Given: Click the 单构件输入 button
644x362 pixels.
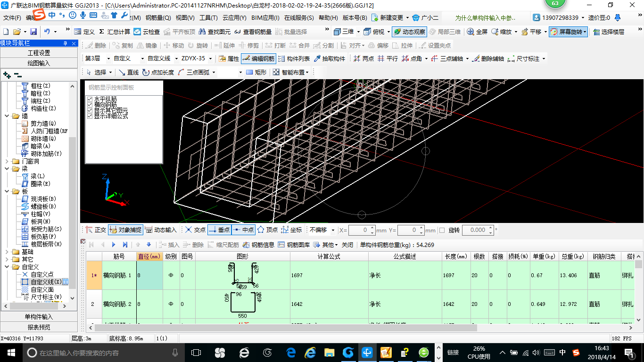Looking at the screenshot, I should (x=39, y=317).
